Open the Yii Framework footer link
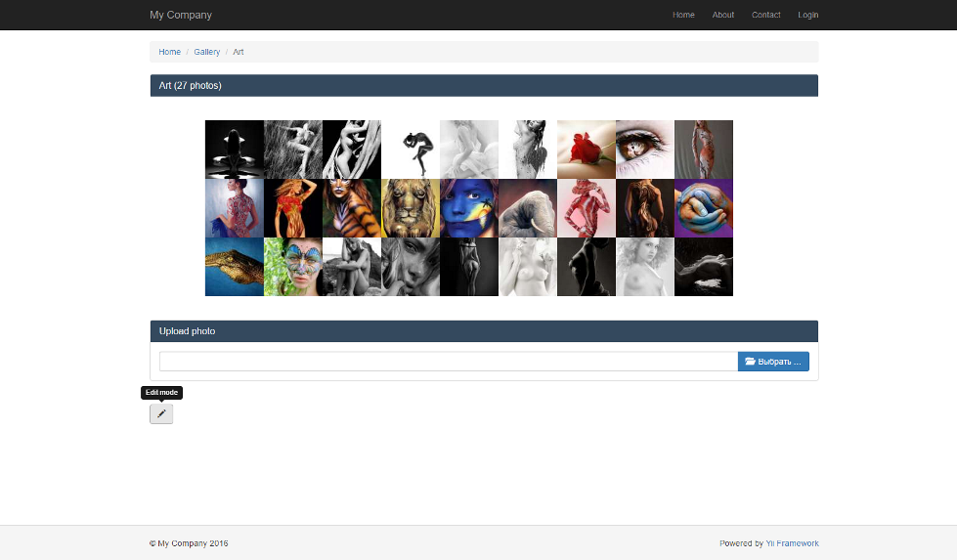The image size is (957, 560). click(x=792, y=543)
